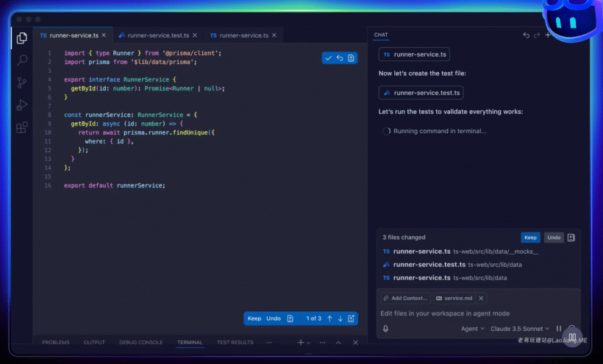The image size is (603, 364).
Task: Open the Run and Debug view
Action: [22, 105]
